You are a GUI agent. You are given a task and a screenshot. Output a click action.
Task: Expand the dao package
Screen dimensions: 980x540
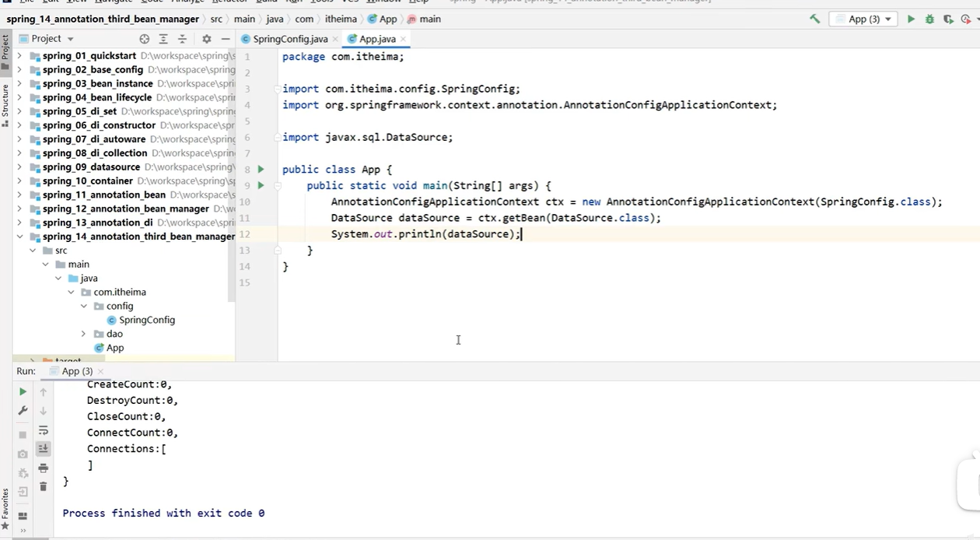tap(84, 334)
